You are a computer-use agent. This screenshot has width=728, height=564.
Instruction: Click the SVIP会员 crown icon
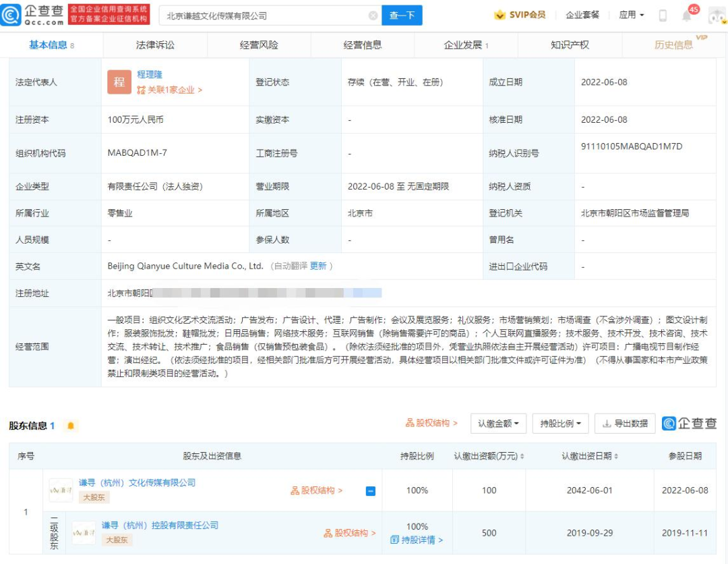tap(500, 15)
